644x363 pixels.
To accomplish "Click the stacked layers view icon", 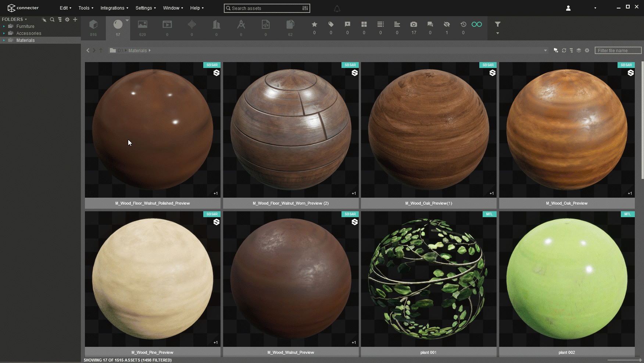I will 579,50.
